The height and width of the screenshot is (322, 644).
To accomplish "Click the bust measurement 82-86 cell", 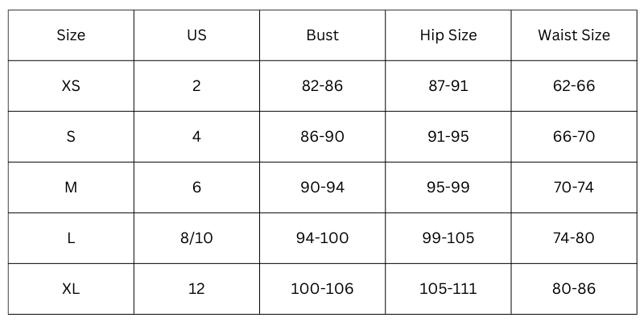I will (322, 86).
